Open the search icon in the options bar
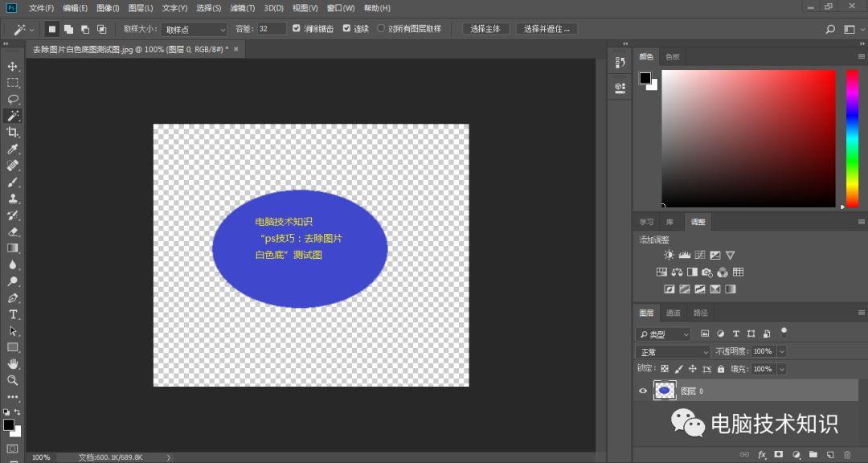The width and height of the screenshot is (868, 463). click(x=830, y=30)
